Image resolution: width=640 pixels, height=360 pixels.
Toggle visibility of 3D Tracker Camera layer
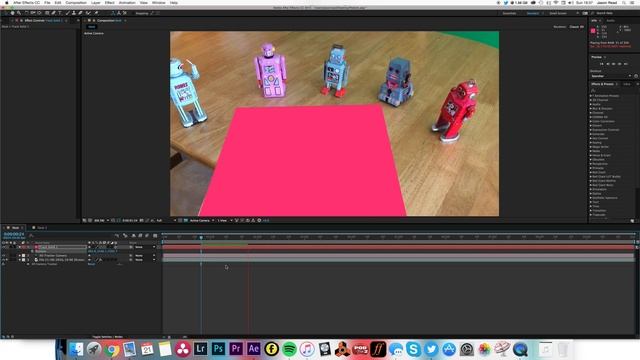(x=4, y=256)
